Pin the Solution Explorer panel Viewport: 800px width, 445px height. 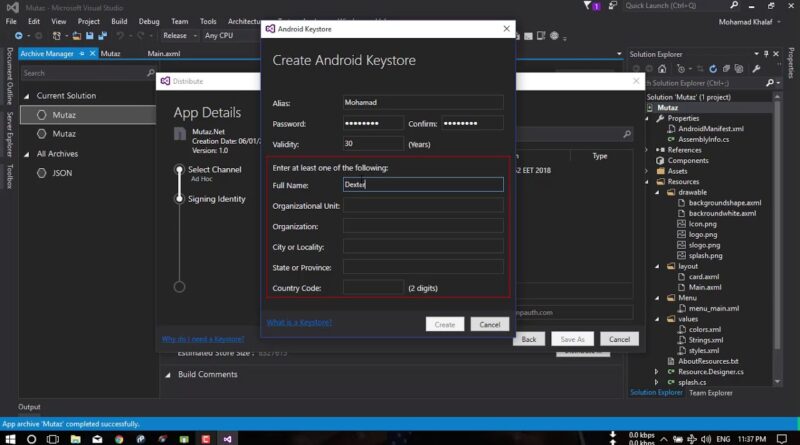[x=766, y=54]
